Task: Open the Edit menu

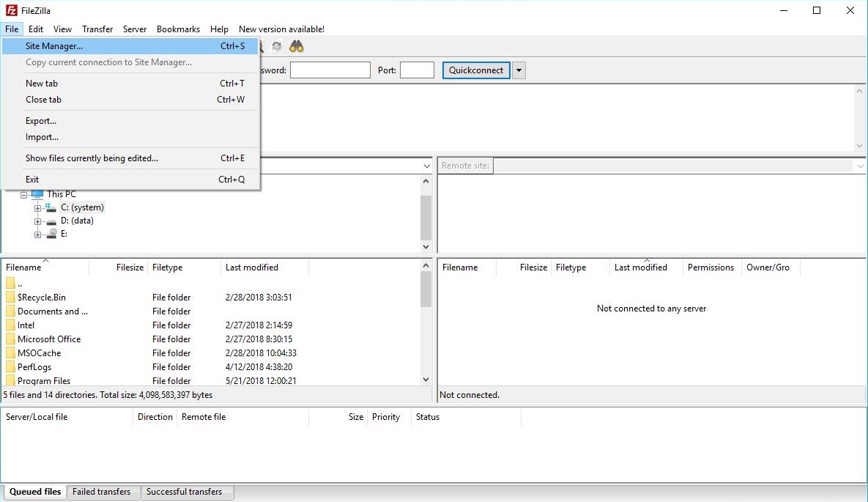Action: click(x=35, y=29)
